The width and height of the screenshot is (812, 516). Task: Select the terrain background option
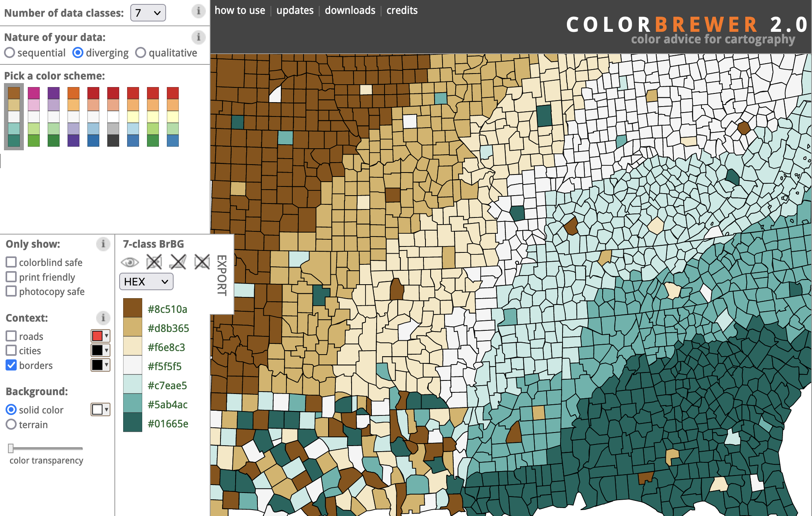coord(11,425)
